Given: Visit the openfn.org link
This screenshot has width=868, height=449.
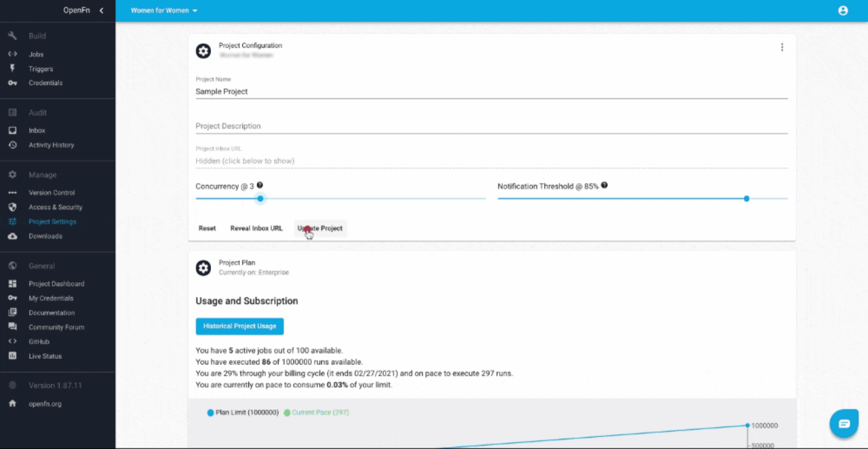Looking at the screenshot, I should click(x=45, y=404).
